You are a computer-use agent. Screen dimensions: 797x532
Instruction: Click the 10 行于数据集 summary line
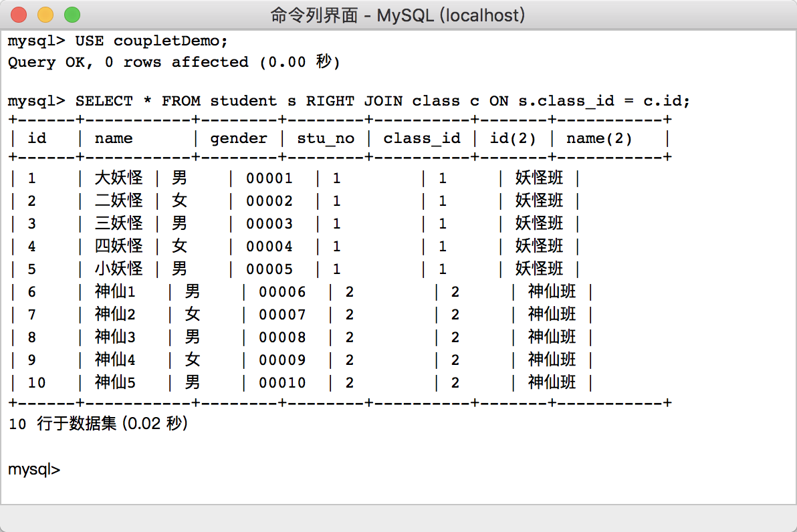point(98,424)
